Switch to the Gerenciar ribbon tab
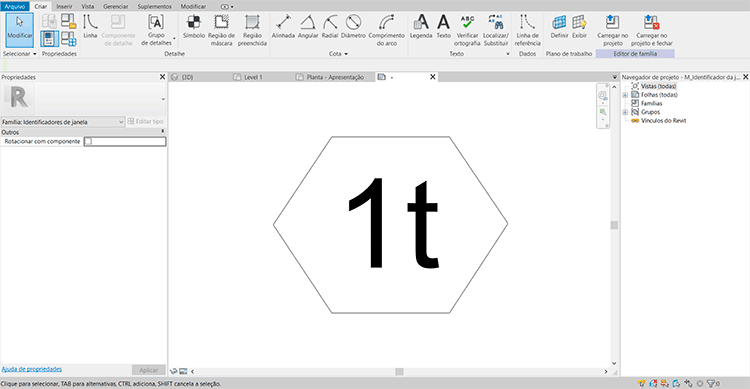Image resolution: width=750 pixels, height=389 pixels. click(116, 6)
